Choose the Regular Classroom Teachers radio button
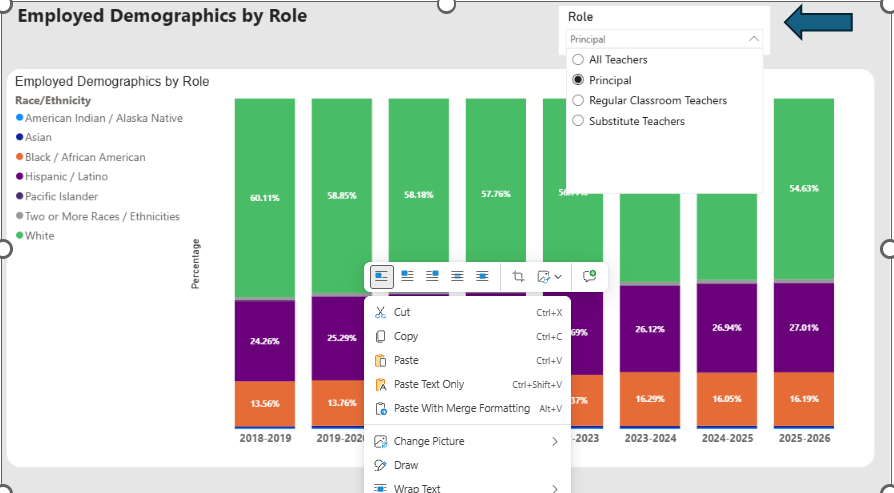The height and width of the screenshot is (493, 894). click(650, 100)
